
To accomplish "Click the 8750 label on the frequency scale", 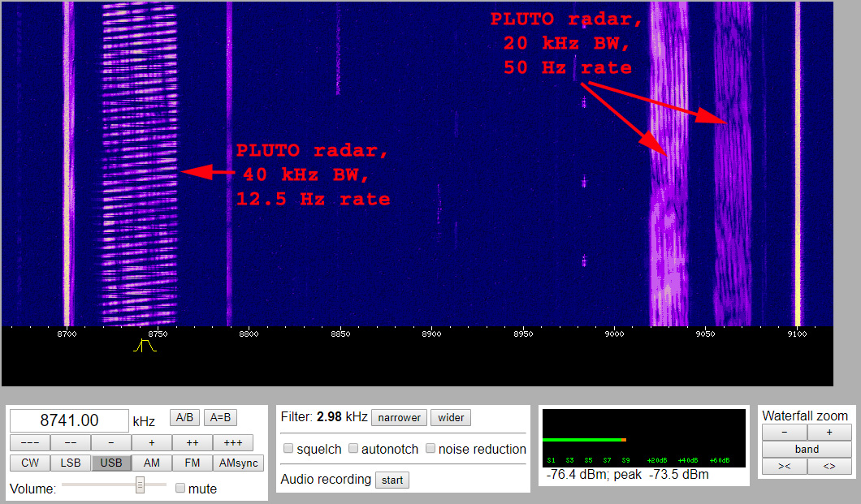I will pos(158,334).
